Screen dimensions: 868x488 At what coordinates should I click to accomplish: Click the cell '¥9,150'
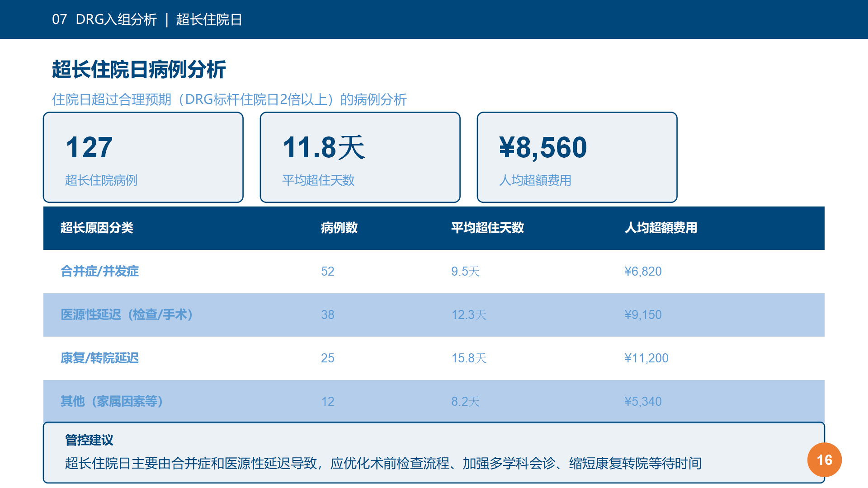(643, 314)
